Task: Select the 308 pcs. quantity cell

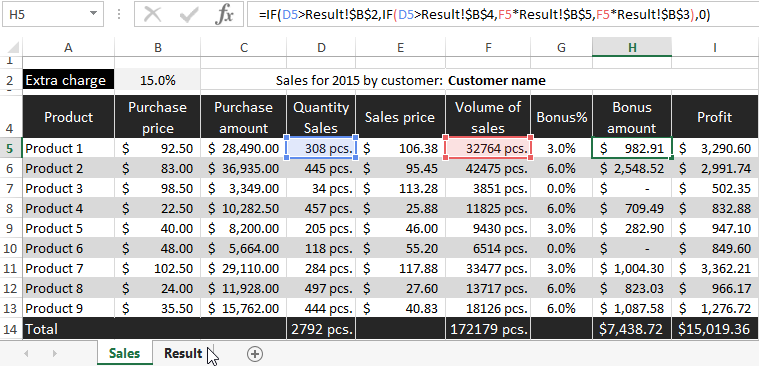Action: [x=321, y=149]
